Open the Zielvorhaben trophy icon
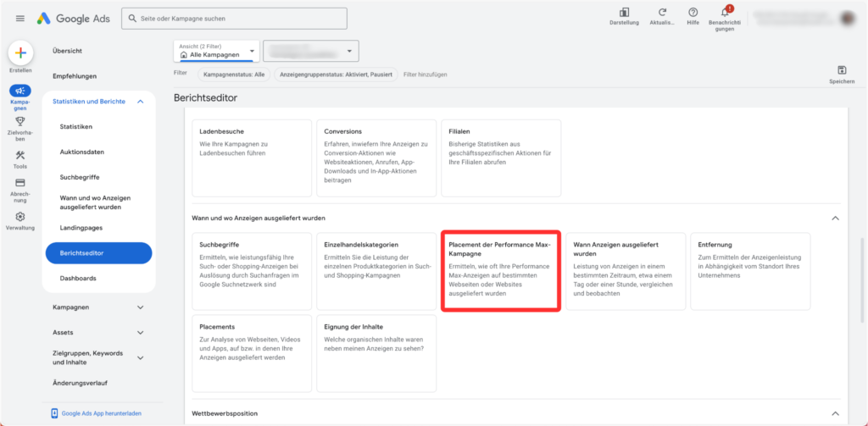The image size is (868, 426). point(20,121)
